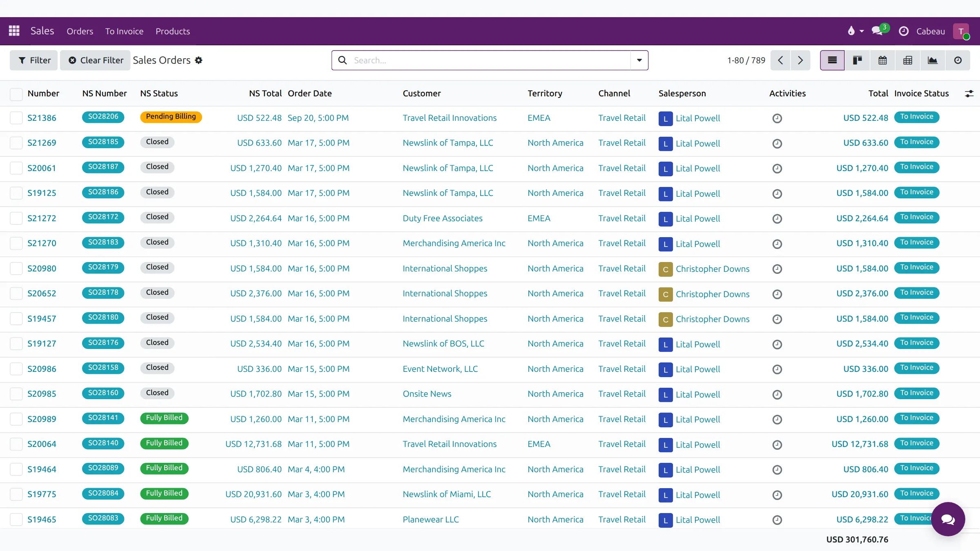Screen dimensions: 980x551
Task: Select checkbox for order S21386
Action: [16, 118]
